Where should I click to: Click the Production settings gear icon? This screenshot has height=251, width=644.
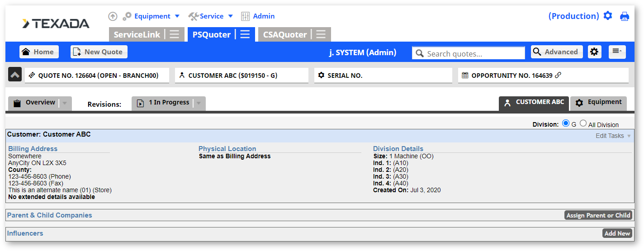point(608,16)
